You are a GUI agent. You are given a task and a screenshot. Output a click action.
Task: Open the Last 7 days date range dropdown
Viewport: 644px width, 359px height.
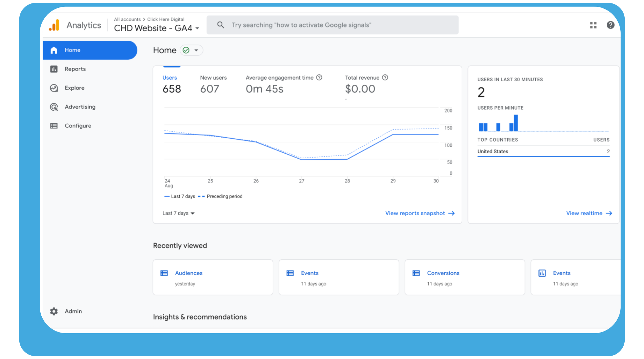click(x=178, y=213)
